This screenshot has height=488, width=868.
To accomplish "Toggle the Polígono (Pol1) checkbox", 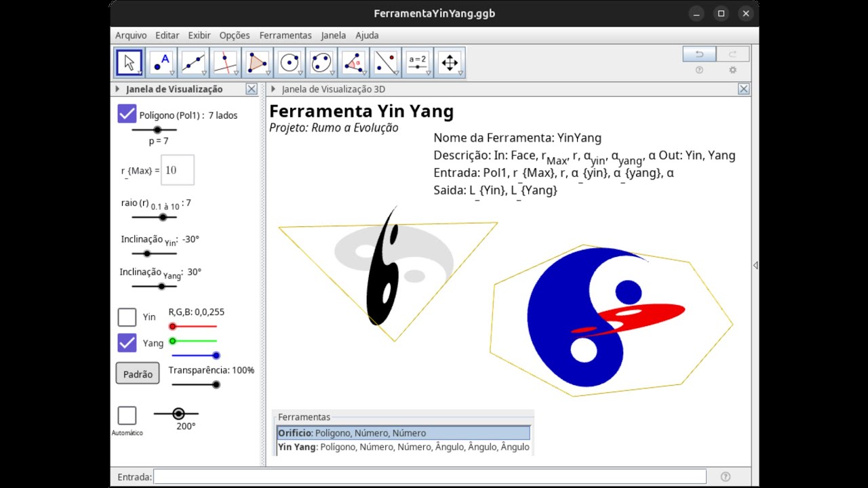I will pos(127,114).
